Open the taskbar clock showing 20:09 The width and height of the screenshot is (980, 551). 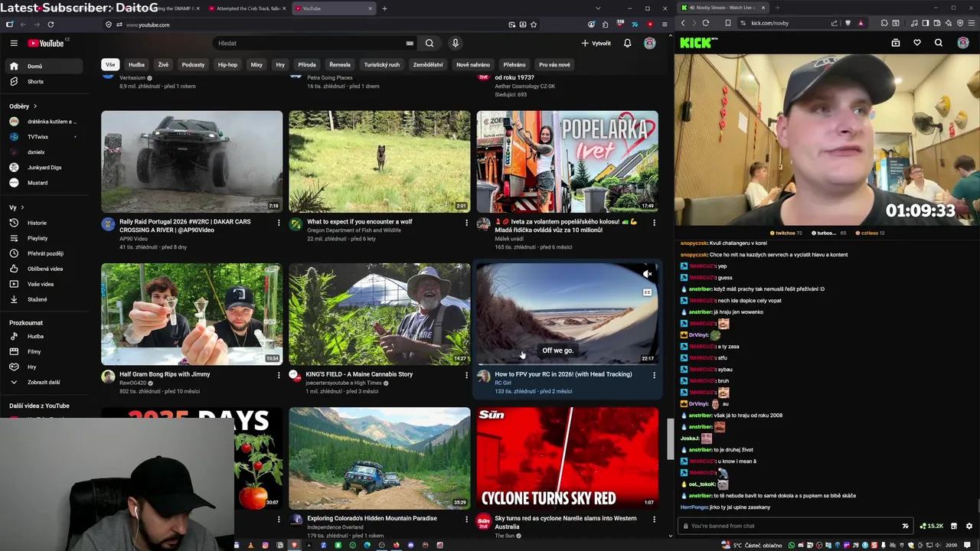point(952,545)
